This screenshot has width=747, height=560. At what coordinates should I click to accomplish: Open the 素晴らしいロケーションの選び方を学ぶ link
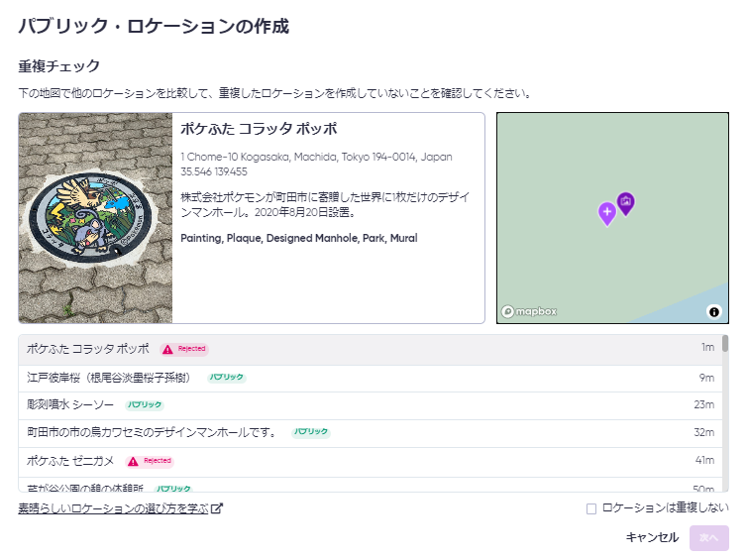click(113, 508)
